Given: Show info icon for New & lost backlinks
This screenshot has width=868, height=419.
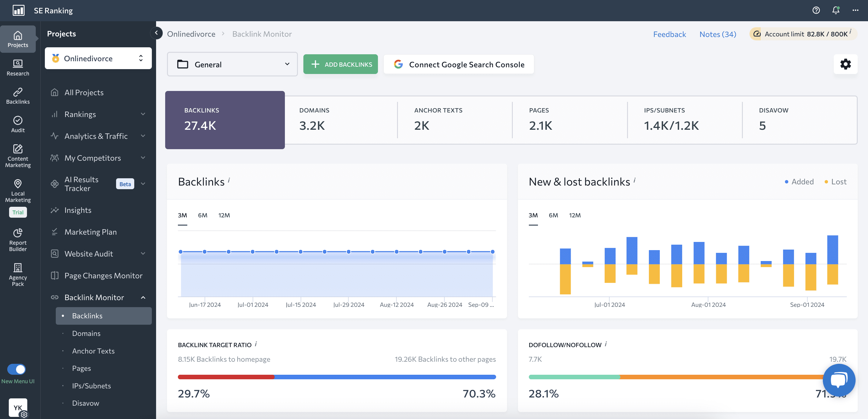Looking at the screenshot, I should click(635, 180).
